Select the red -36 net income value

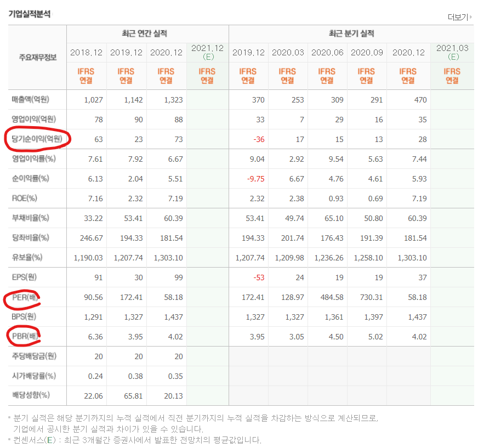point(259,139)
